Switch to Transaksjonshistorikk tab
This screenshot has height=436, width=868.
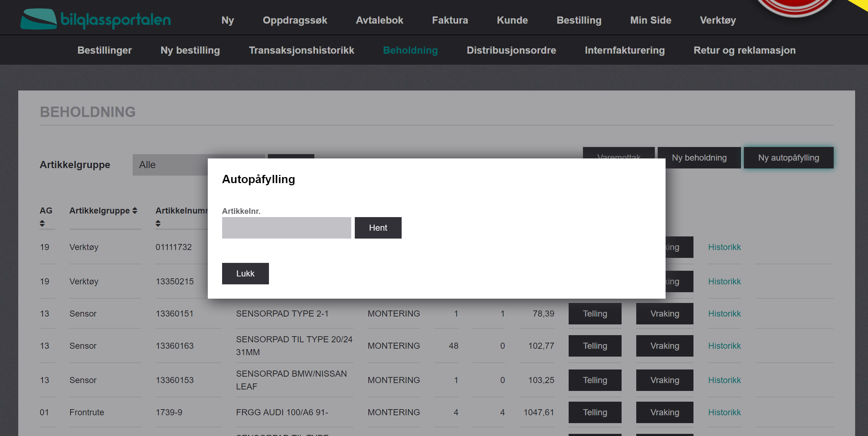click(301, 50)
